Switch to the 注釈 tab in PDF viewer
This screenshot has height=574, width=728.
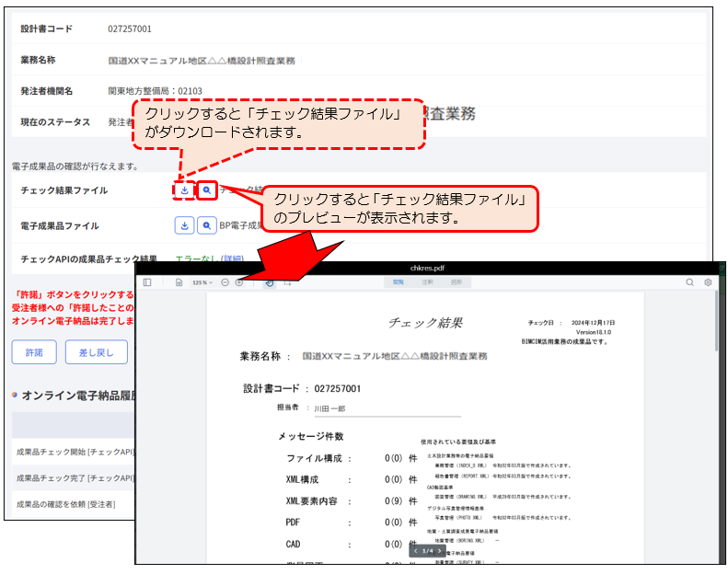(427, 282)
